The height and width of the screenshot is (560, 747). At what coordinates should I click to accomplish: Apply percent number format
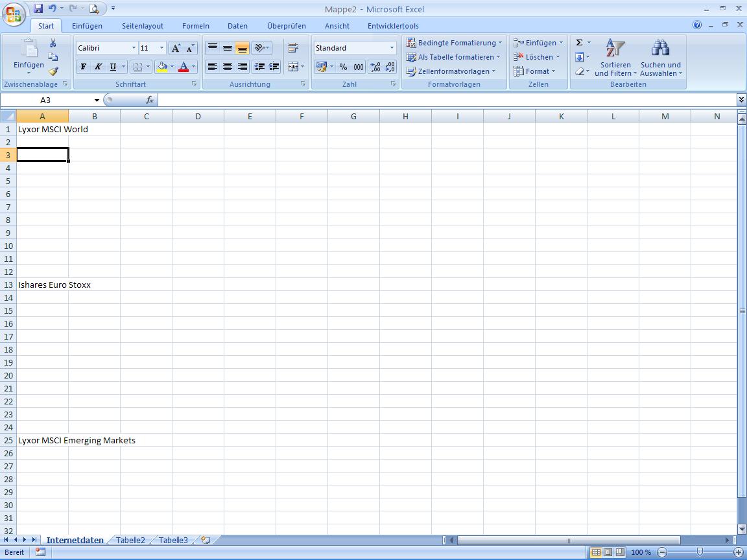[343, 67]
